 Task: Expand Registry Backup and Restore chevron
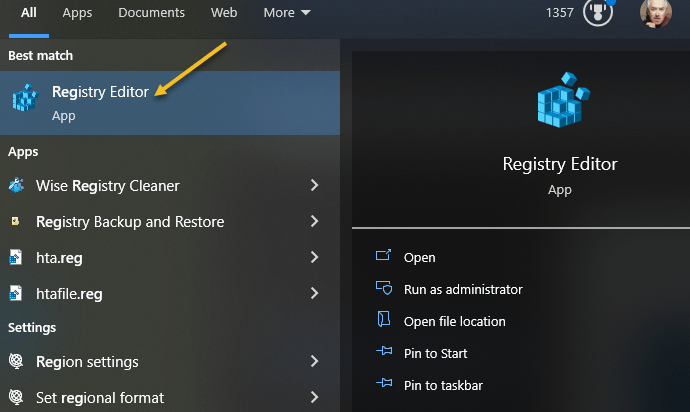(x=314, y=222)
